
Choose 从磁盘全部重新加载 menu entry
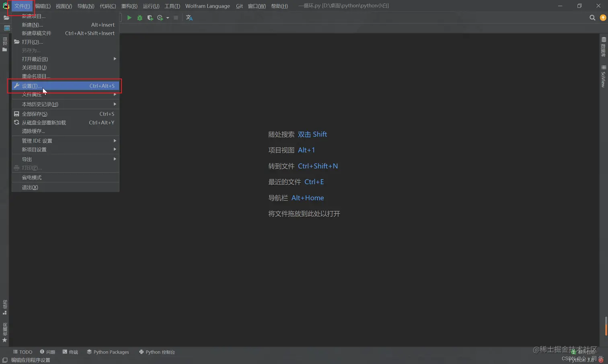click(66, 122)
